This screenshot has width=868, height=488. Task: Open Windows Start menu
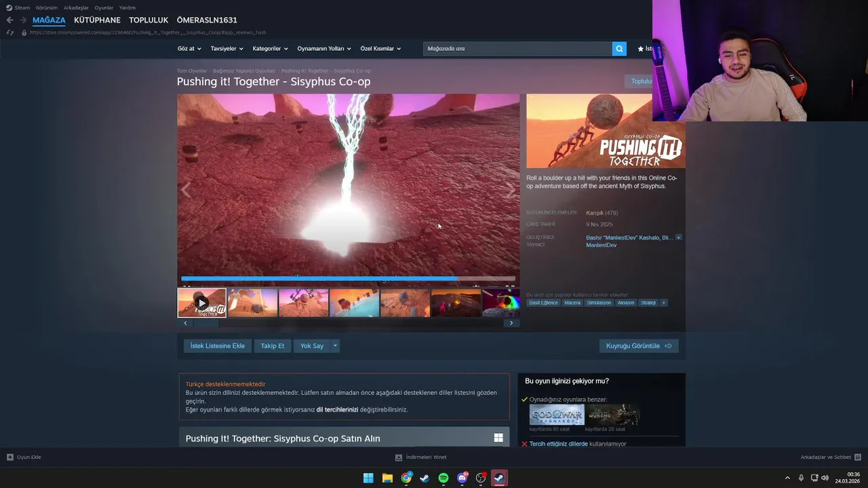[368, 478]
